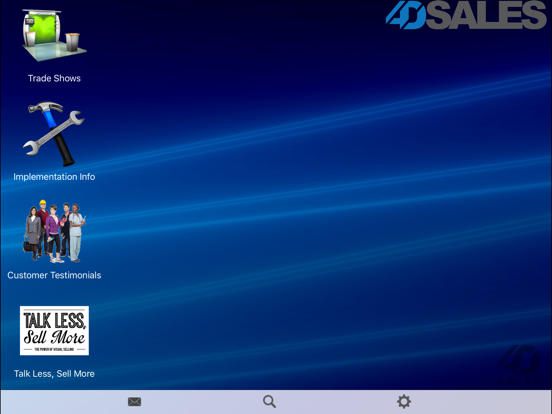The width and height of the screenshot is (552, 414).
Task: Click the 'Implementation Info' label
Action: click(54, 177)
